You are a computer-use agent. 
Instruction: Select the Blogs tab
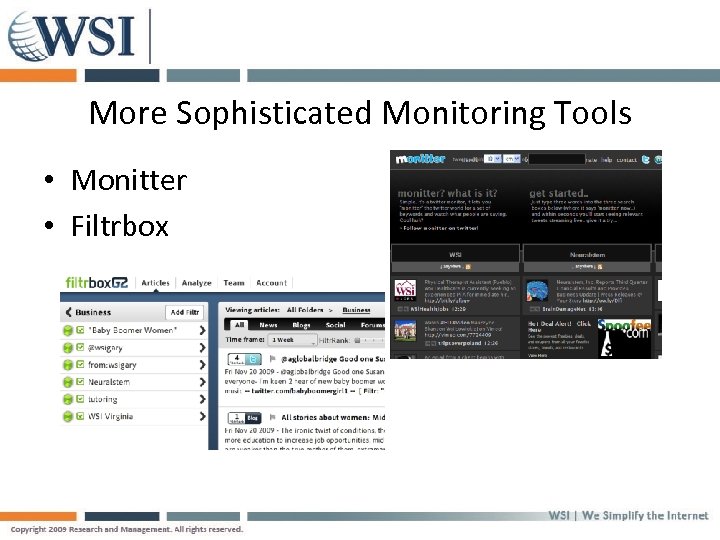point(301,325)
